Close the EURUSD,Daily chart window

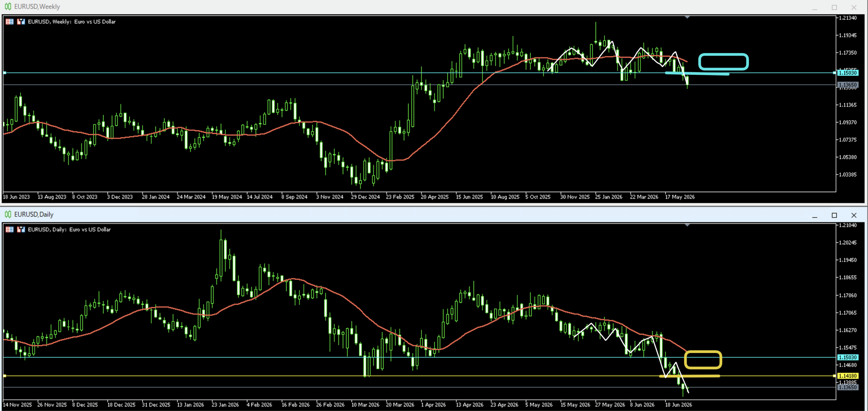coord(854,215)
